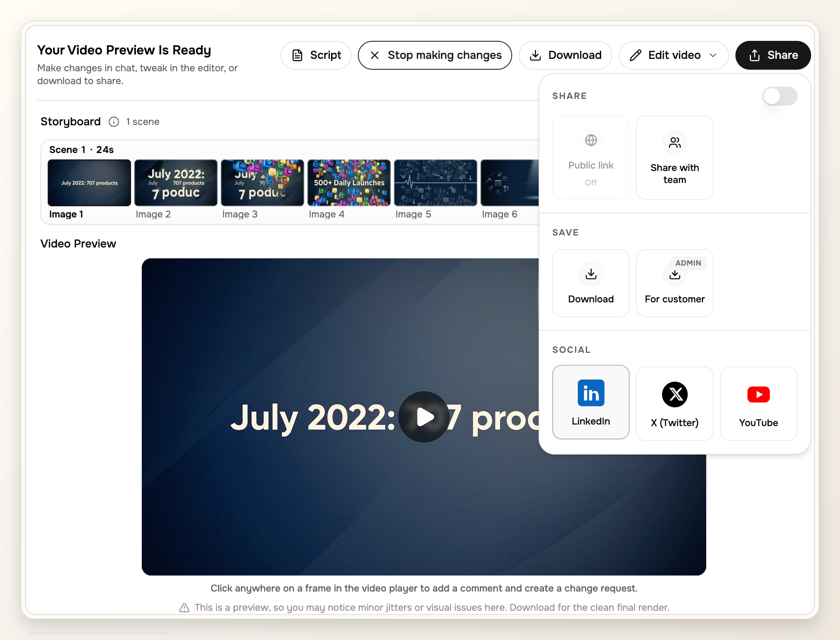Select Image 5 thumbnail in storyboard
This screenshot has height=640, width=840.
[x=436, y=183]
